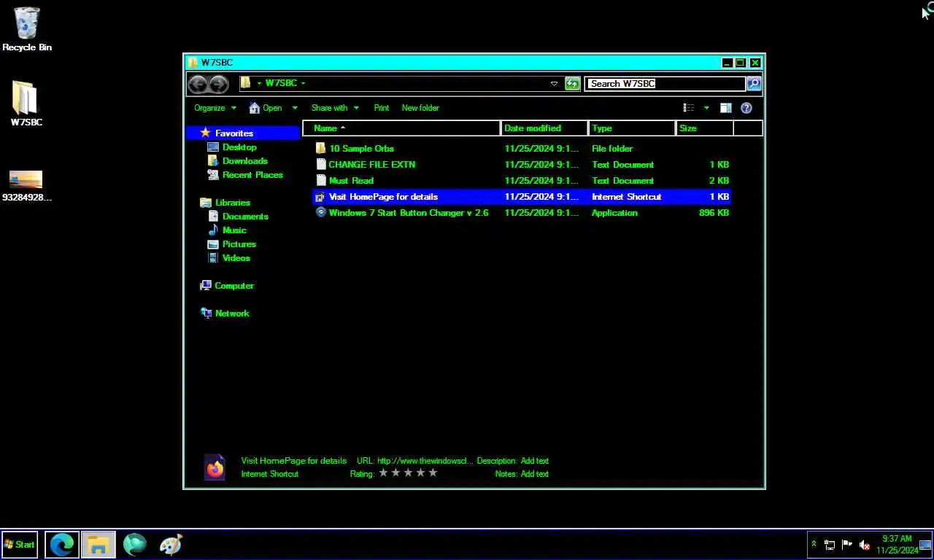This screenshot has height=560, width=934.
Task: Change the view using the view icon
Action: pyautogui.click(x=688, y=108)
